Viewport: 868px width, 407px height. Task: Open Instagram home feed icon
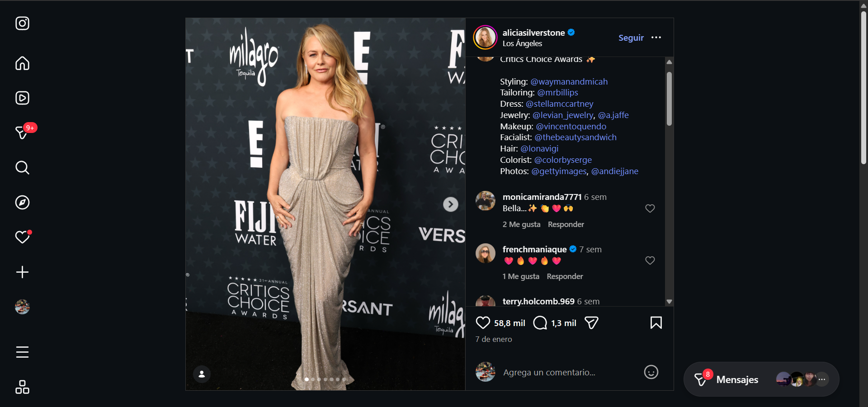(22, 63)
